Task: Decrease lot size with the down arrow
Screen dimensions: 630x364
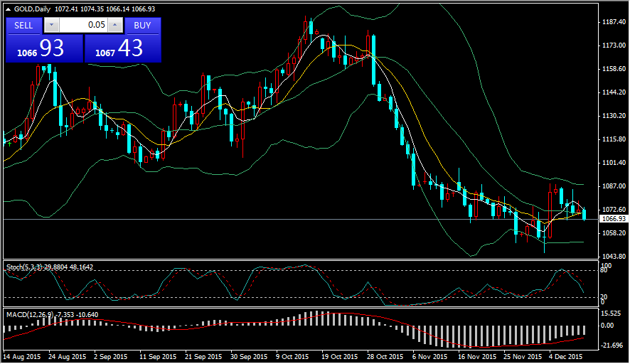Action: 51,25
